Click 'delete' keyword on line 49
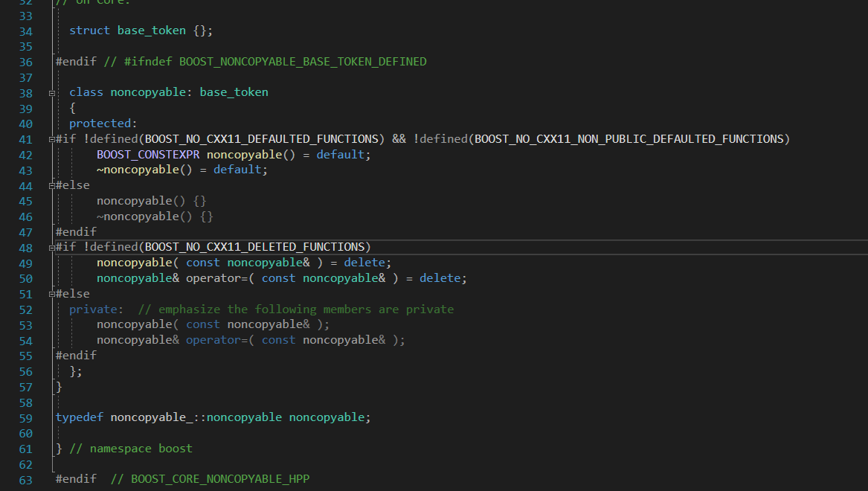This screenshot has width=868, height=491. 364,263
